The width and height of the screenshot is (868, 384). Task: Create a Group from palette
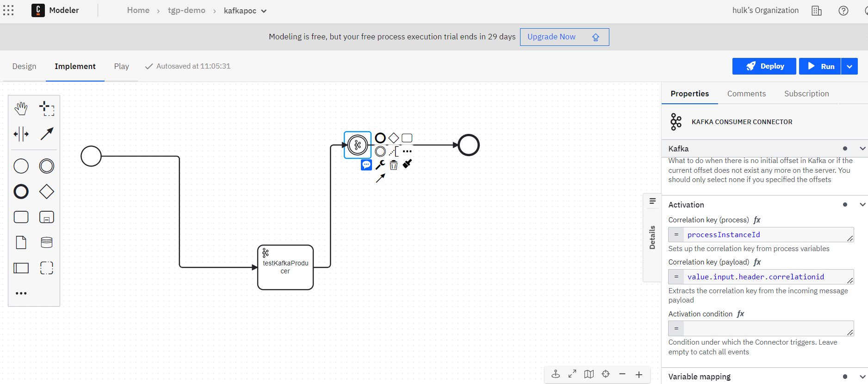tap(47, 268)
